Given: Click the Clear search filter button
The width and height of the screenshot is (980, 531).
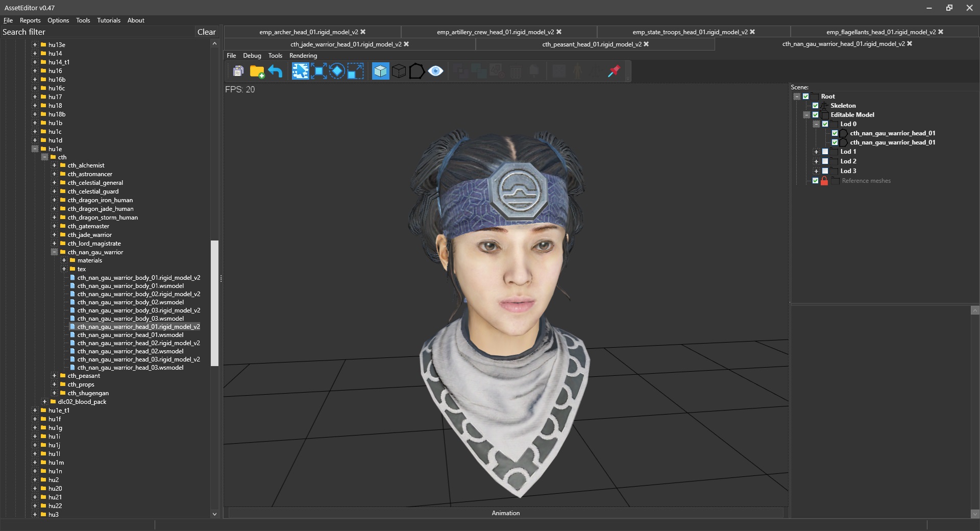Looking at the screenshot, I should 206,32.
